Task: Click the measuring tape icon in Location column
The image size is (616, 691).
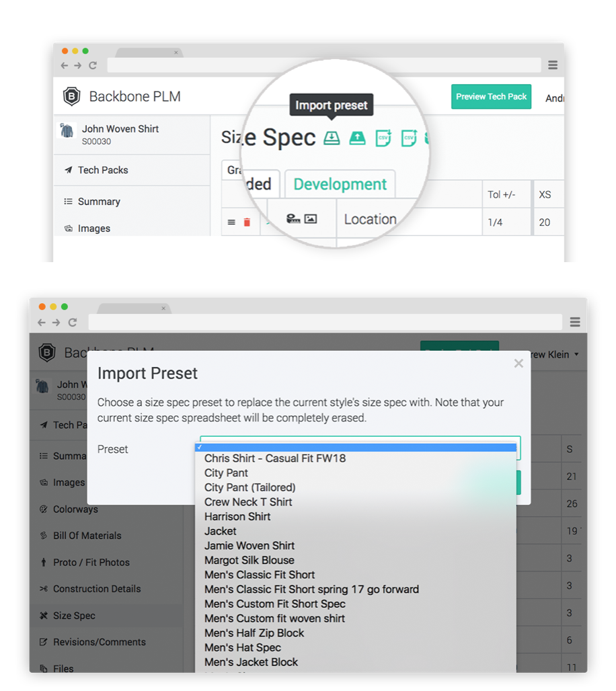Action: 293,218
